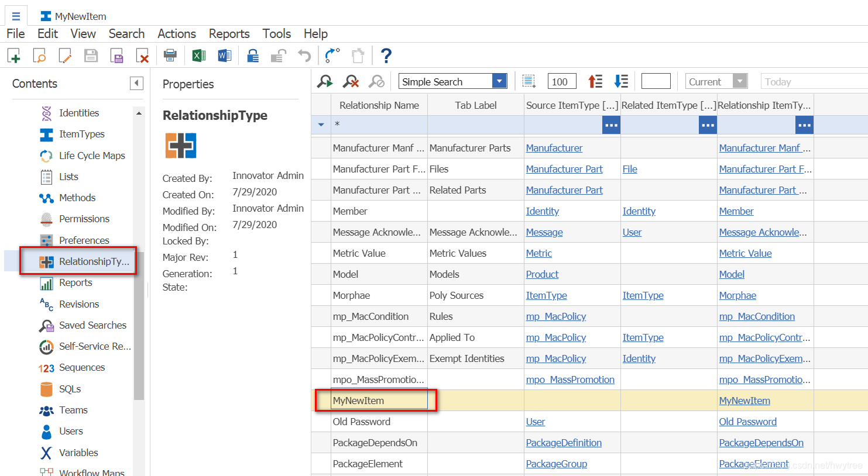This screenshot has height=476, width=868.
Task: Open the Actions menu
Action: 177,34
